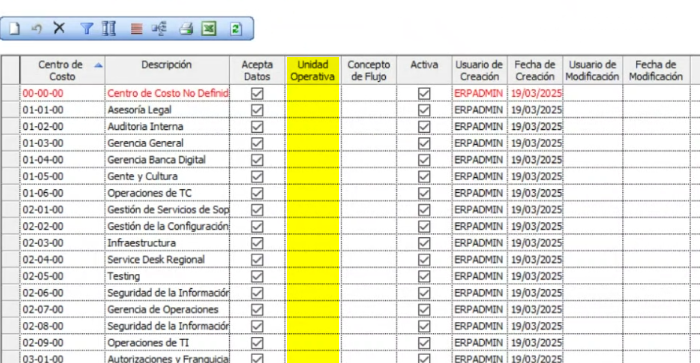Image resolution: width=700 pixels, height=363 pixels.
Task: Click the row selector for 02-01-00
Action: pos(11,210)
